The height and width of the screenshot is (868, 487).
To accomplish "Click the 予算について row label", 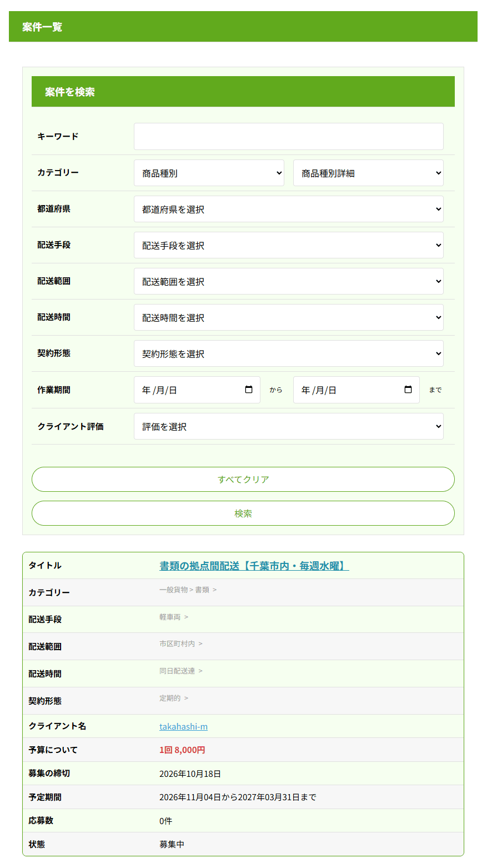I will coord(53,750).
